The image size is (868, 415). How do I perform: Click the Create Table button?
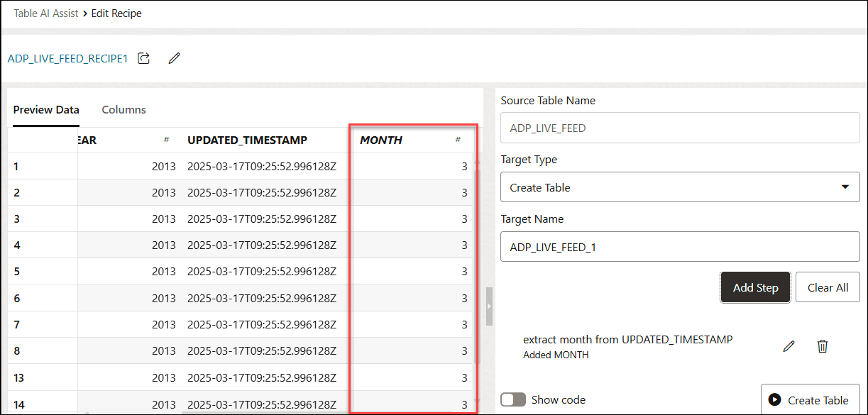click(809, 400)
